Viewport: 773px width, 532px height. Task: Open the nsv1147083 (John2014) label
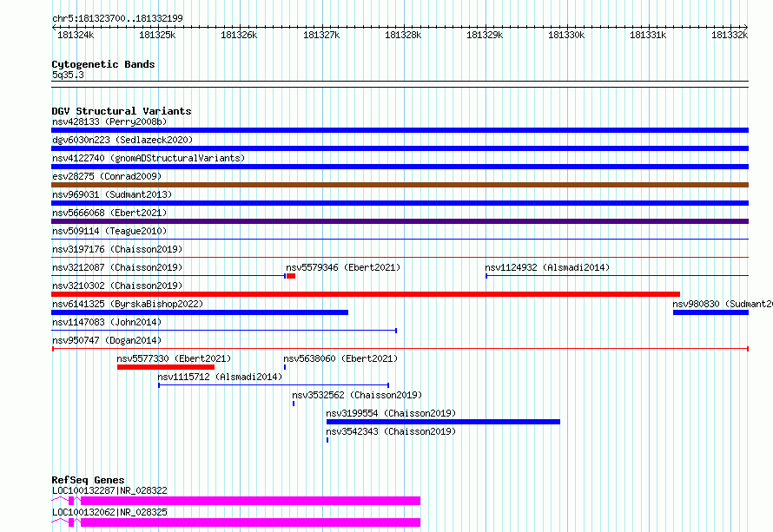(x=107, y=322)
